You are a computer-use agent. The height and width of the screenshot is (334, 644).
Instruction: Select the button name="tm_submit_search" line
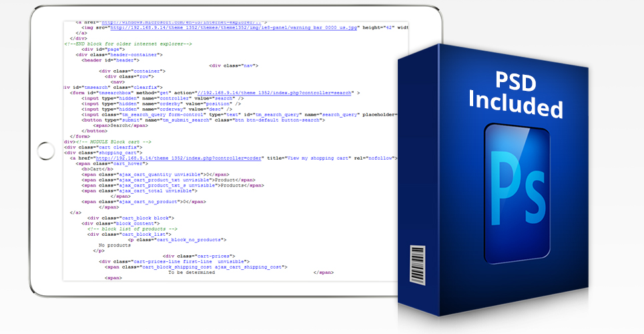pos(204,120)
